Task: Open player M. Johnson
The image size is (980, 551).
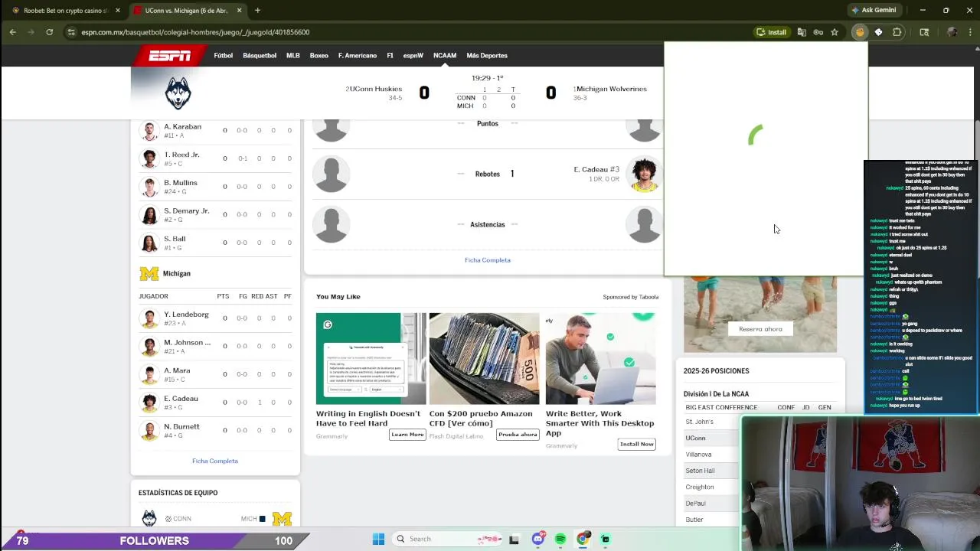Action: coord(187,342)
